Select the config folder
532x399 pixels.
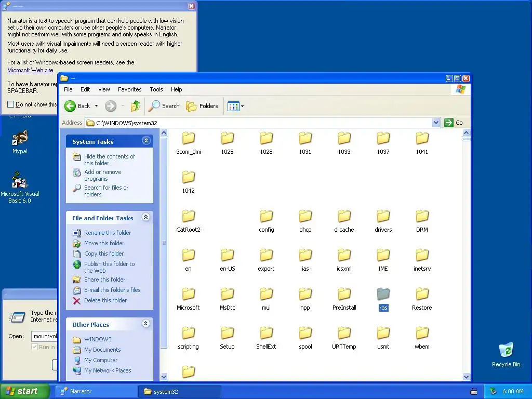click(267, 221)
